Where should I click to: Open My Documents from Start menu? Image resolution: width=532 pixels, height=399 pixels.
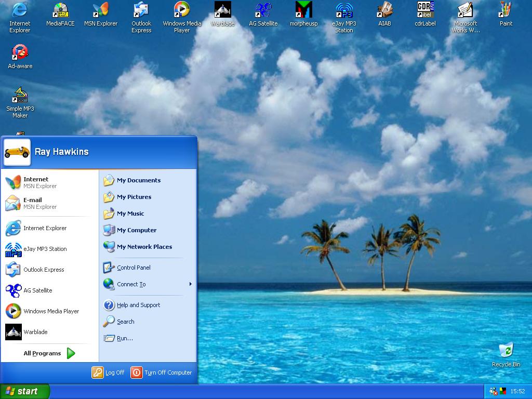[x=138, y=180]
